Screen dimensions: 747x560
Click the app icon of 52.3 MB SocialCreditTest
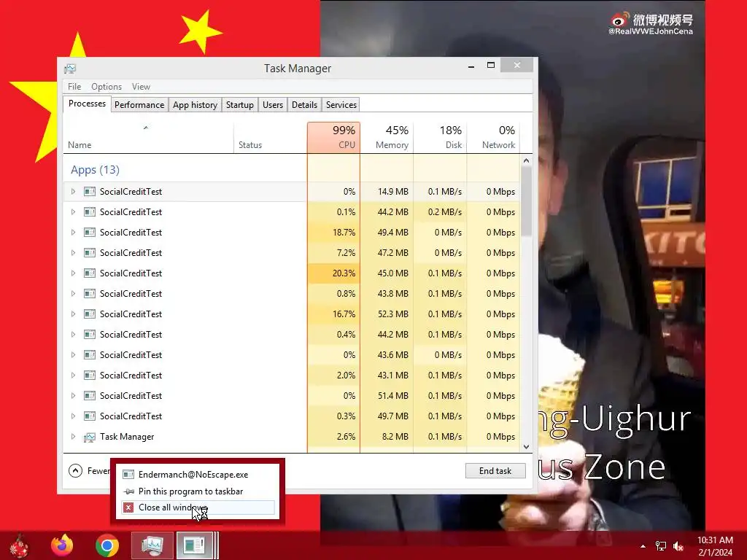point(90,314)
